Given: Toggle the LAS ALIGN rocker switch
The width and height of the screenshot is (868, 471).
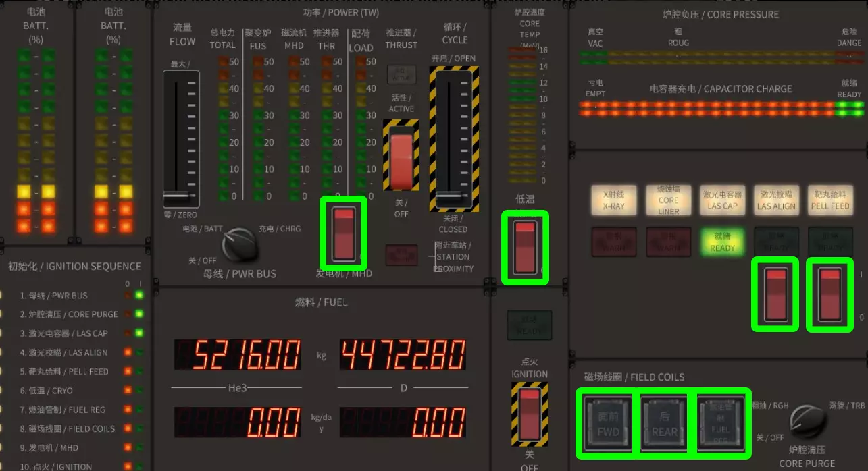Looking at the screenshot, I should [775, 294].
